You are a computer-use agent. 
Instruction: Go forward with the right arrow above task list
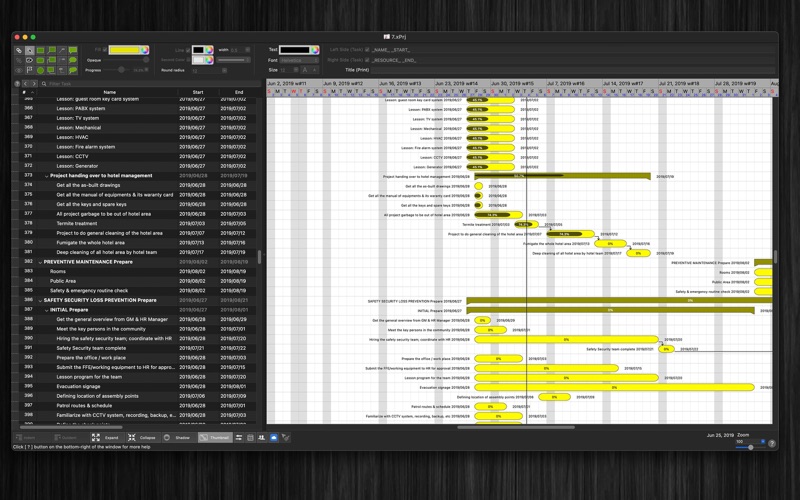[34, 84]
